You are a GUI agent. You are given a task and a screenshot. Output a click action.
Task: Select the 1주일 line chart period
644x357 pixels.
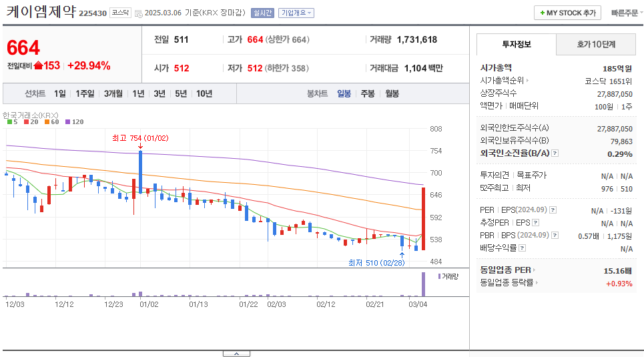tap(85, 93)
